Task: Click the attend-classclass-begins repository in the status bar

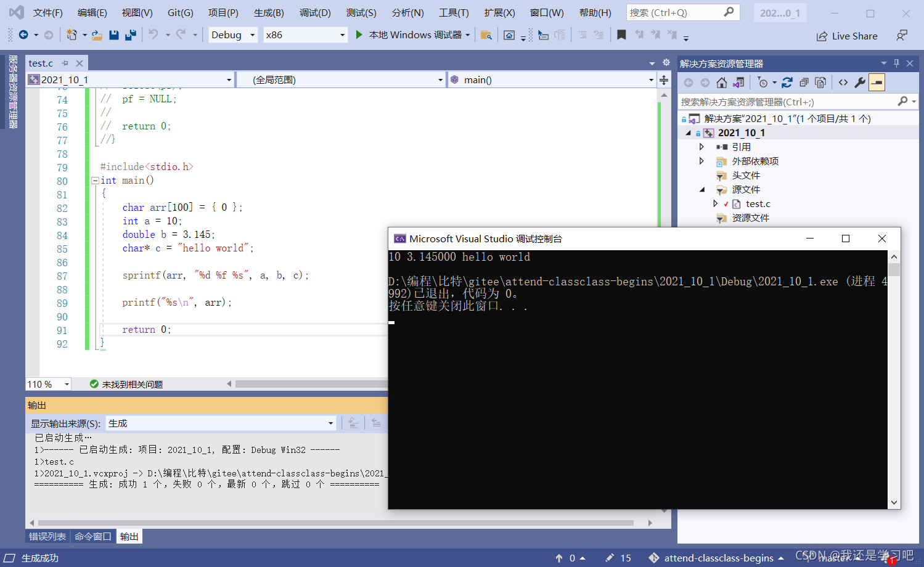Action: coord(717,558)
